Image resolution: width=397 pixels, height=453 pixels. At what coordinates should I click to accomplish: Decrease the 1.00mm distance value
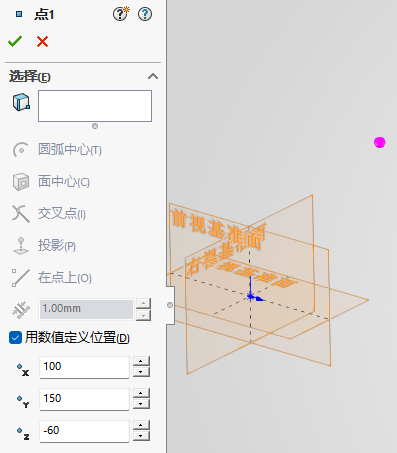tap(143, 315)
